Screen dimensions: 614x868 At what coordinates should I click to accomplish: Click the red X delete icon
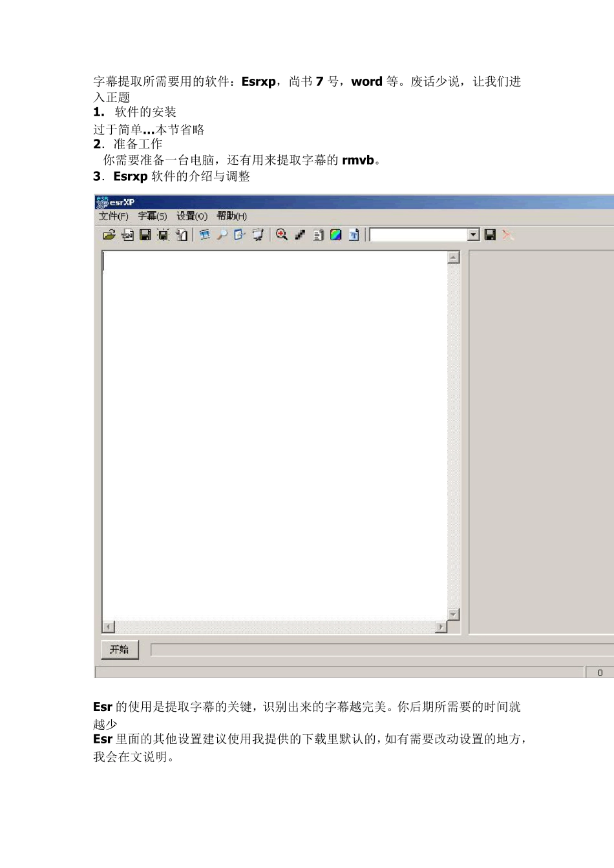click(x=508, y=235)
